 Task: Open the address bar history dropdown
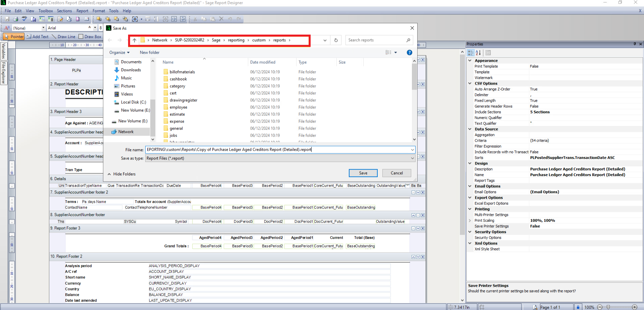(325, 40)
